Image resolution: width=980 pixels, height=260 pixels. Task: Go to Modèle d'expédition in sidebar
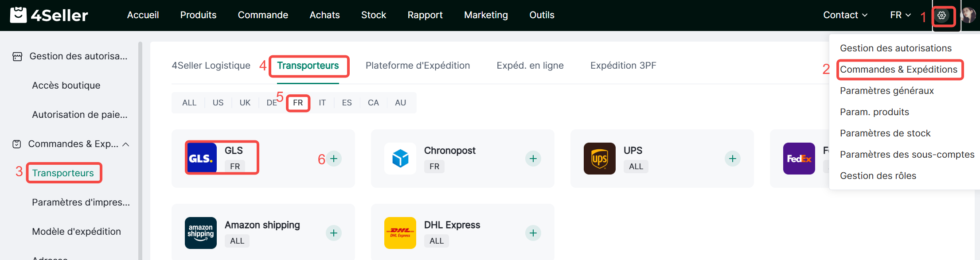(x=76, y=232)
